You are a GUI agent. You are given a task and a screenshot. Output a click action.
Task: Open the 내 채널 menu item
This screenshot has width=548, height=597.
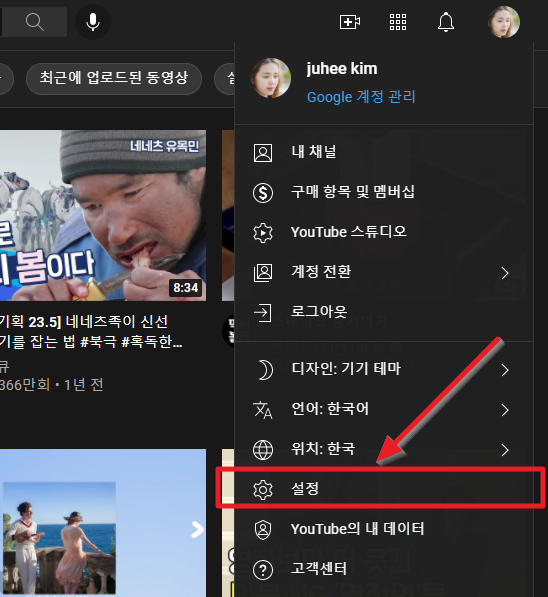pyautogui.click(x=384, y=152)
